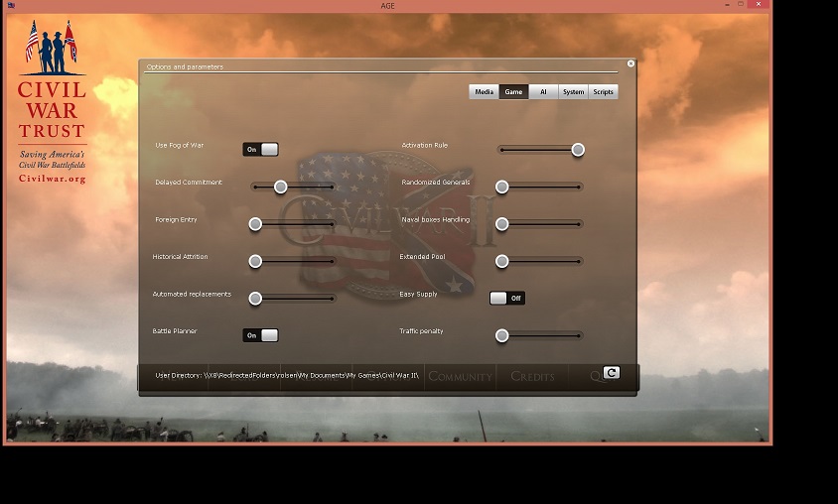Enable the Easy Supply toggle
The width and height of the screenshot is (838, 504).
tap(507, 298)
